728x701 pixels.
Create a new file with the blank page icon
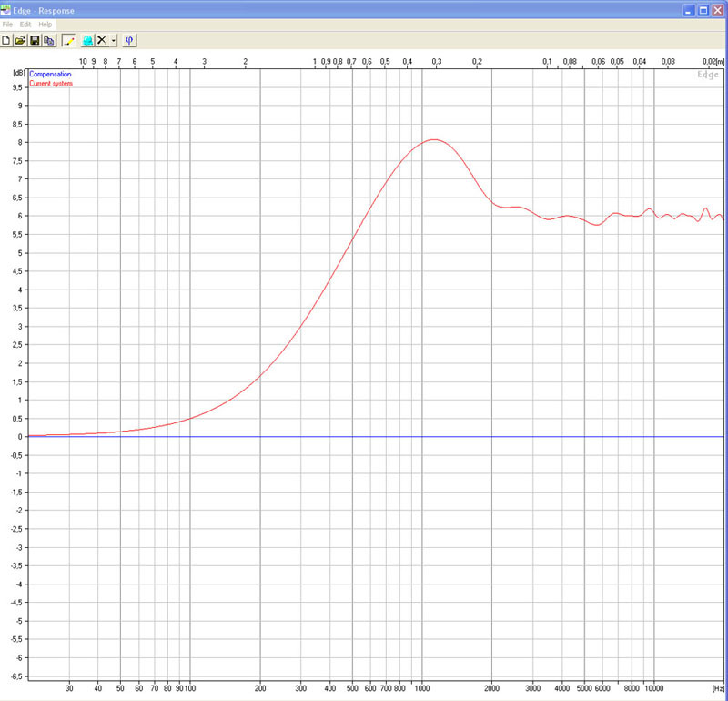click(6, 41)
